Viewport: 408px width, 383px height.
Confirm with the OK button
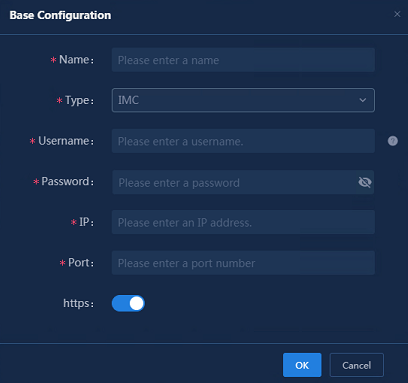click(x=302, y=365)
